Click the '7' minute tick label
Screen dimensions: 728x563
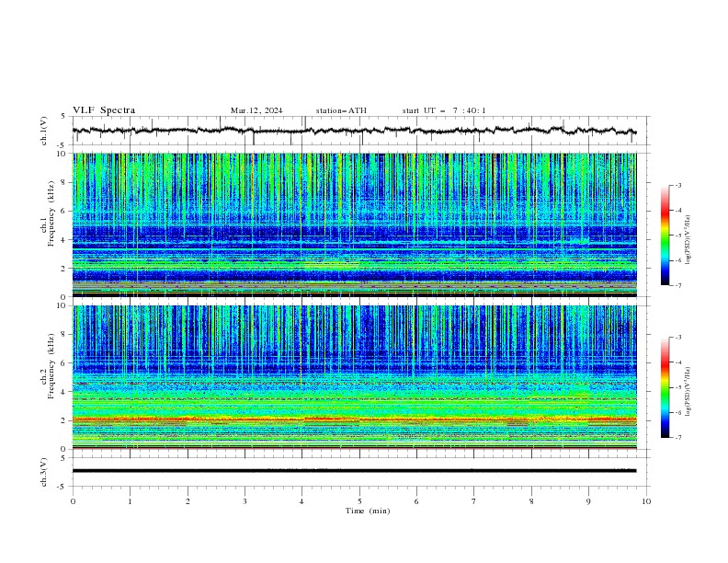point(474,501)
